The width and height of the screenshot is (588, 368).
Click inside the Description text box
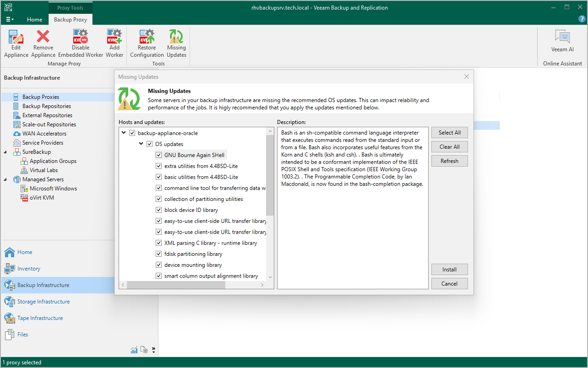click(x=353, y=208)
